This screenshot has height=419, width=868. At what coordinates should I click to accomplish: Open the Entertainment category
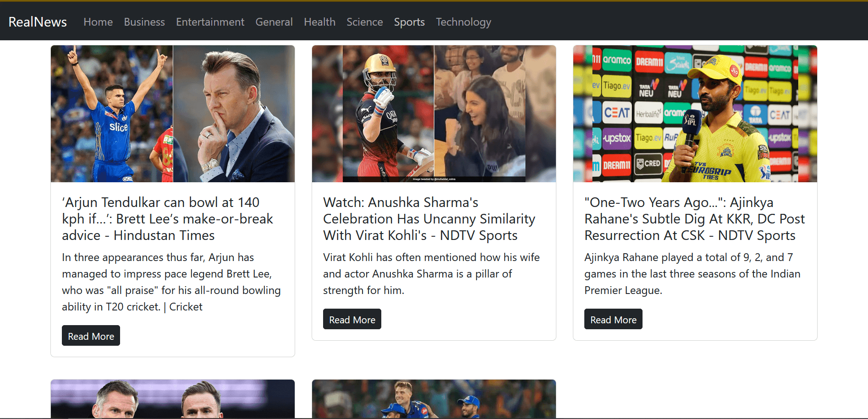pyautogui.click(x=210, y=22)
